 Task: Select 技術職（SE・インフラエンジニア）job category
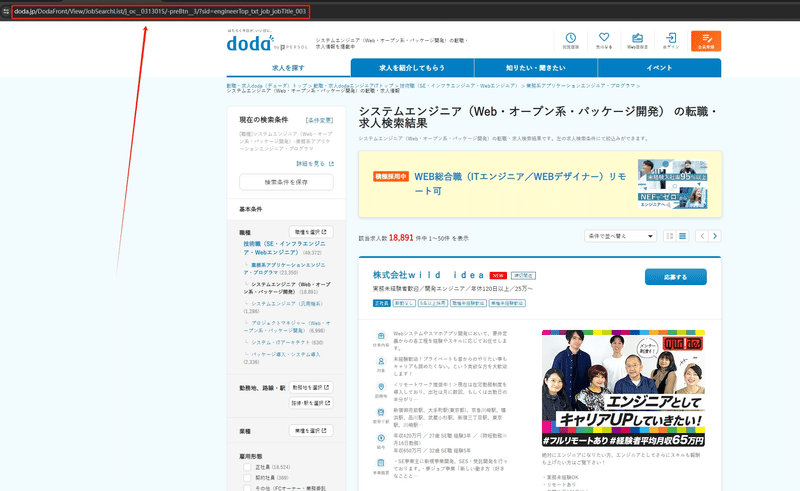point(284,248)
